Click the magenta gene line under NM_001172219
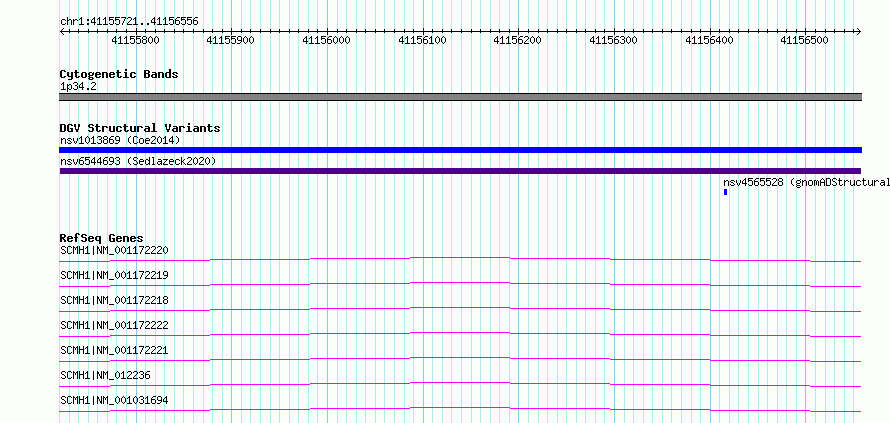 pos(460,284)
